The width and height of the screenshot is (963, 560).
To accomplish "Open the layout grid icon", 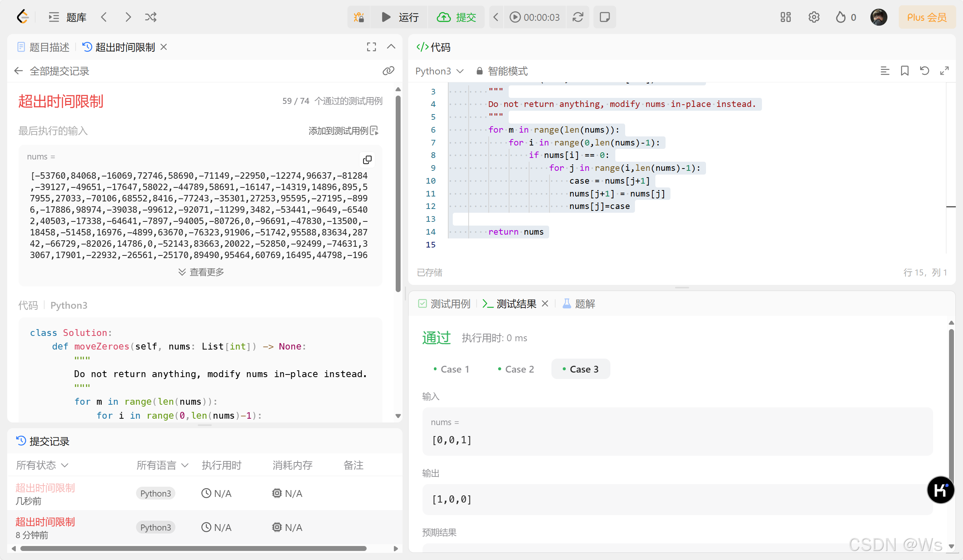I will click(x=785, y=17).
